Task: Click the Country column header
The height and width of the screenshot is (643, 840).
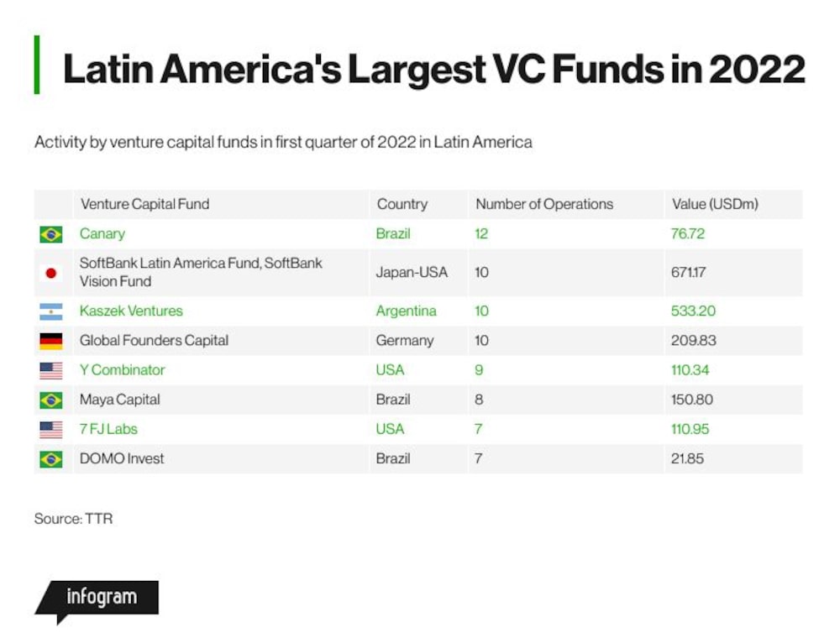Action: coord(402,204)
